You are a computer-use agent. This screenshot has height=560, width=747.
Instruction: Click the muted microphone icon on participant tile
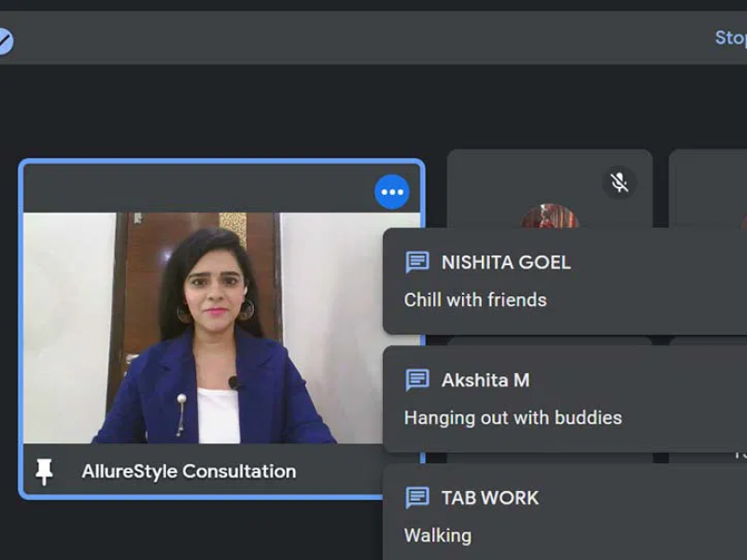click(x=619, y=182)
